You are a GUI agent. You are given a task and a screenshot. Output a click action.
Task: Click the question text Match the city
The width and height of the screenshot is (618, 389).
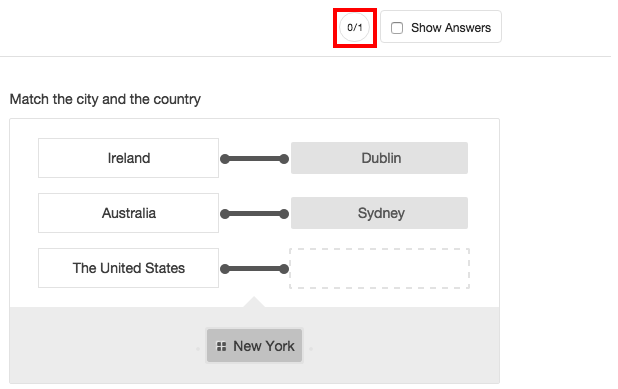(105, 99)
